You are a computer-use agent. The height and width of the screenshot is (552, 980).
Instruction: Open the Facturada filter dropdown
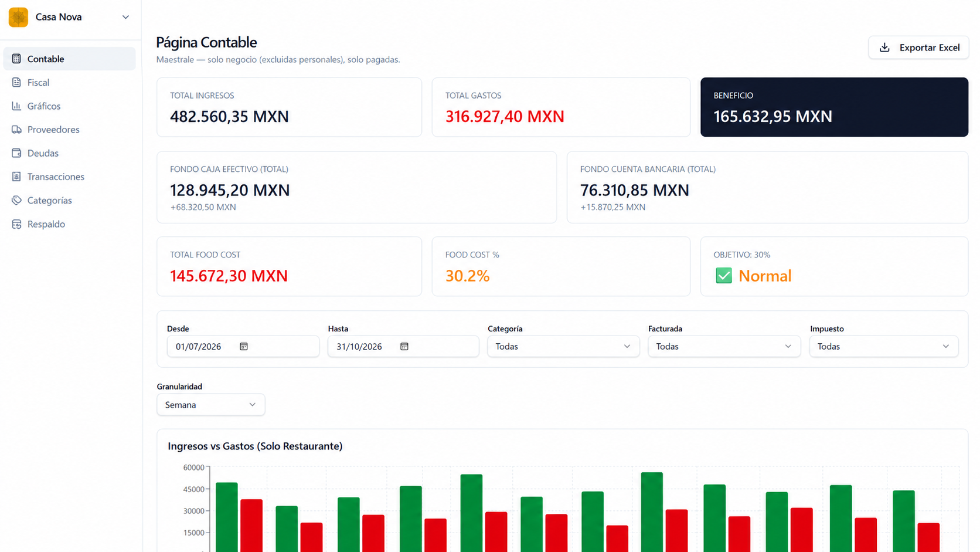point(724,347)
